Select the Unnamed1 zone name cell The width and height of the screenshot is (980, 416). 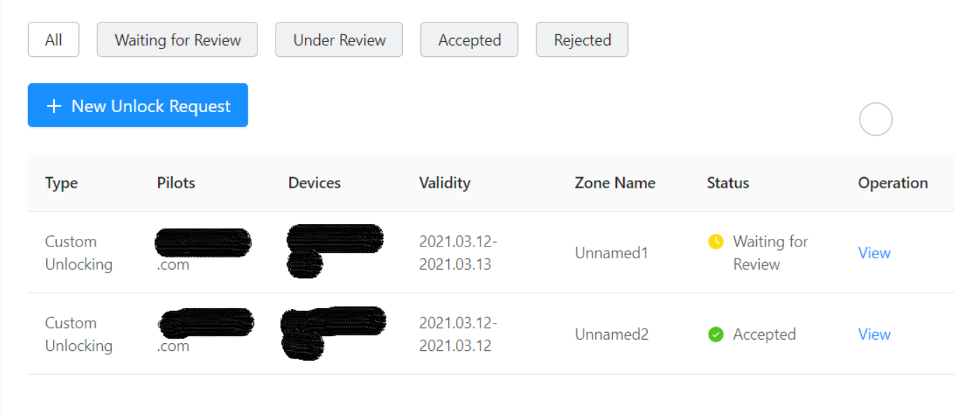(x=611, y=253)
